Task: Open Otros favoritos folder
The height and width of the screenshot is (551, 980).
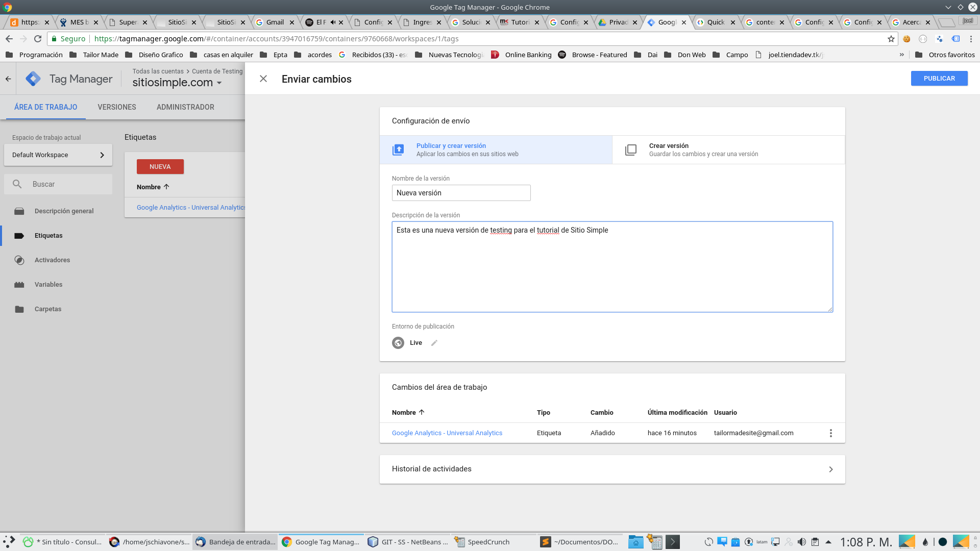Action: tap(945, 55)
